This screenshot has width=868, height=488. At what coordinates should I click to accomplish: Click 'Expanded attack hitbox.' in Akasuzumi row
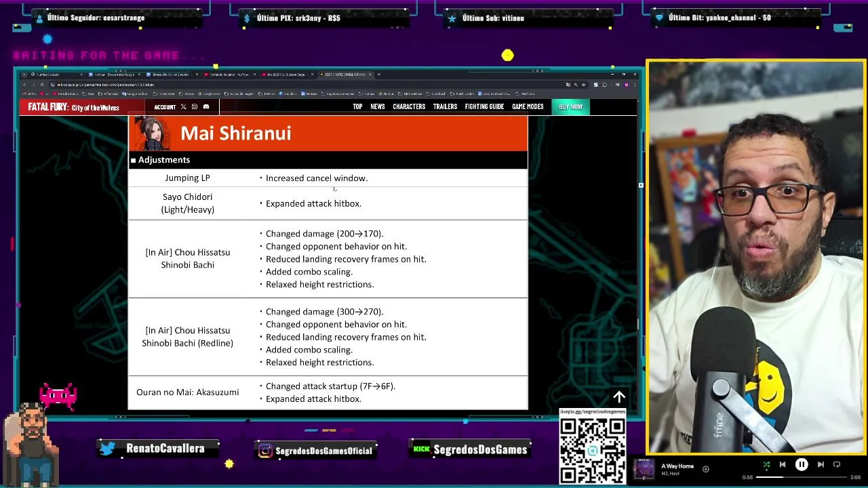(x=313, y=399)
